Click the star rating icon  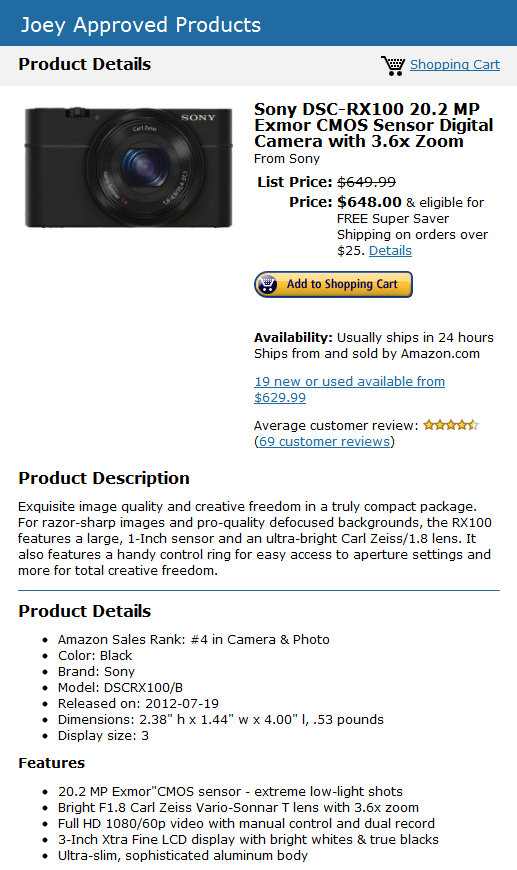(x=450, y=425)
